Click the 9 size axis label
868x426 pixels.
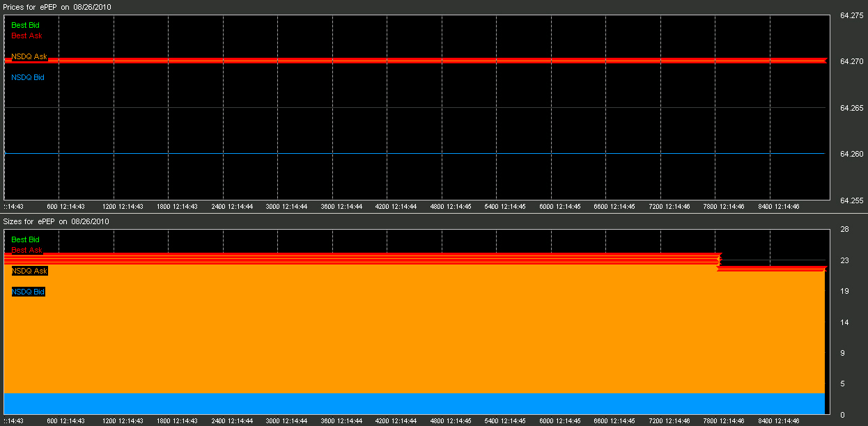(843, 353)
